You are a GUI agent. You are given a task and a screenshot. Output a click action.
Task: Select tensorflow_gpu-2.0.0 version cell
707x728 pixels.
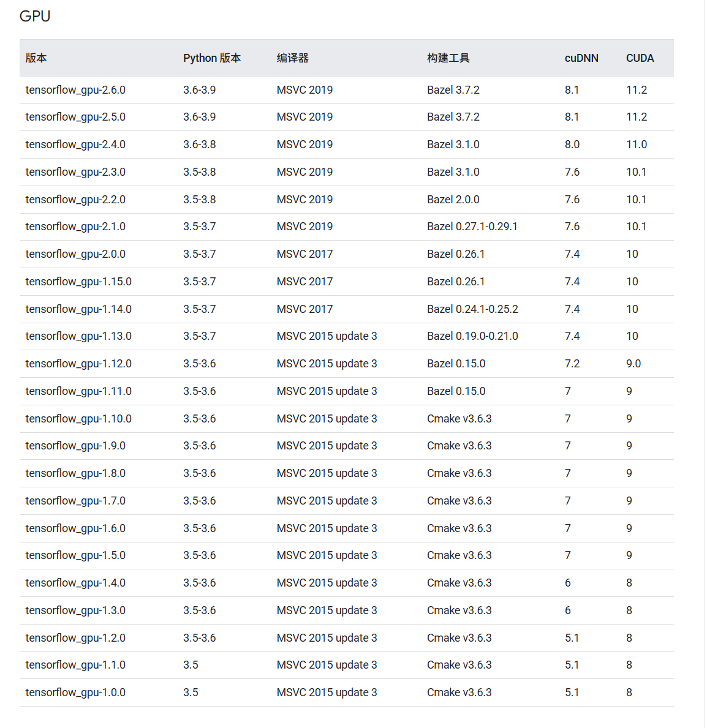[75, 254]
